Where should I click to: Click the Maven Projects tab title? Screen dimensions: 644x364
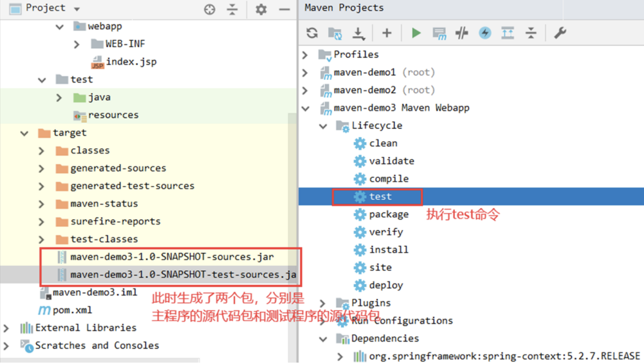(344, 8)
